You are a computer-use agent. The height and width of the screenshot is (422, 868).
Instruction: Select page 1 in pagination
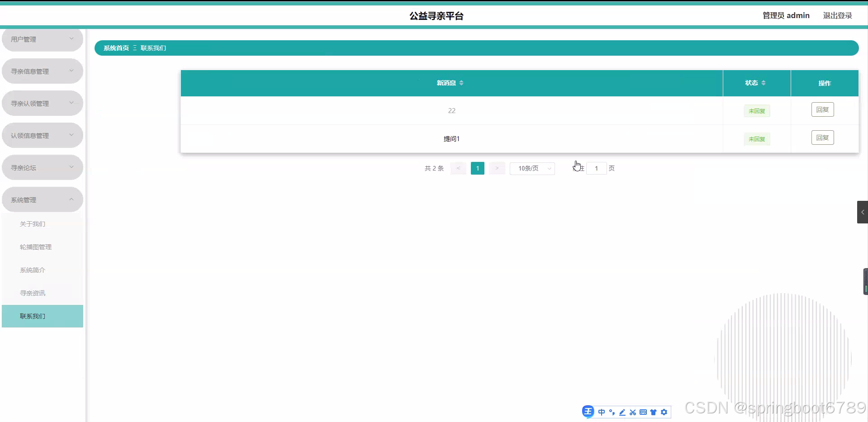click(x=478, y=168)
